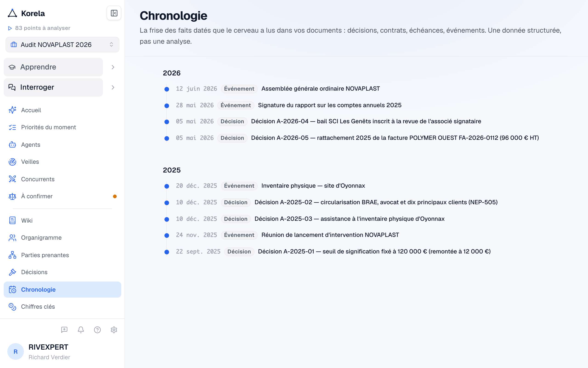Click the 12 juin 2026 timeline dot

coord(167,89)
